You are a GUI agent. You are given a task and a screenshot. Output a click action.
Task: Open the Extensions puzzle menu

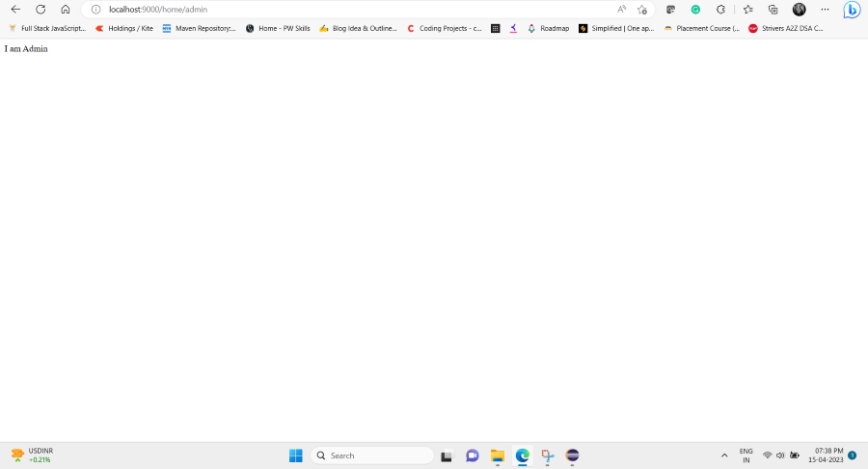720,10
